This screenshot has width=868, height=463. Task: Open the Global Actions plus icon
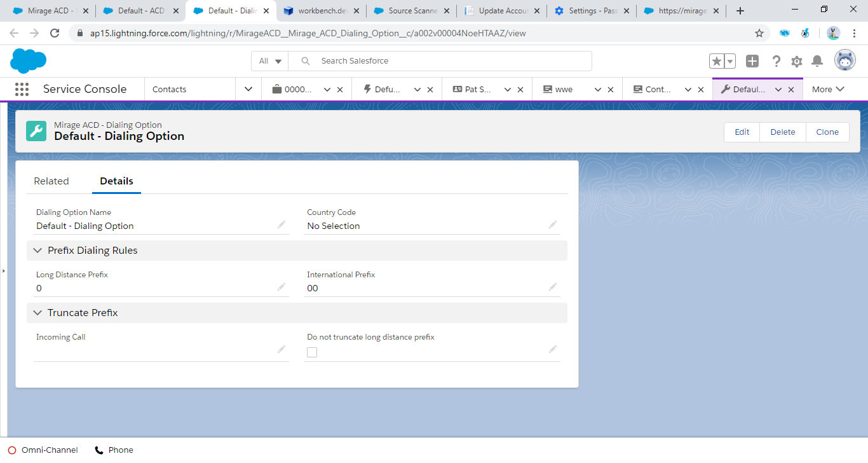[x=752, y=61]
